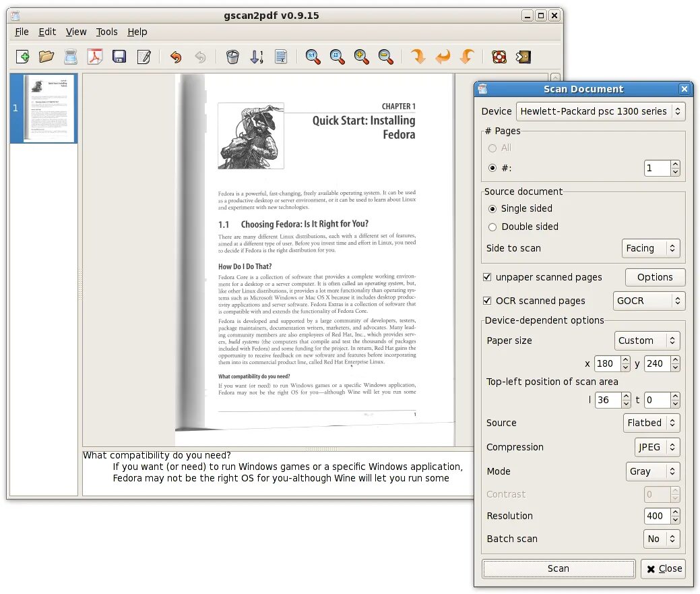Open the View menu
This screenshot has height=594, width=700.
76,32
